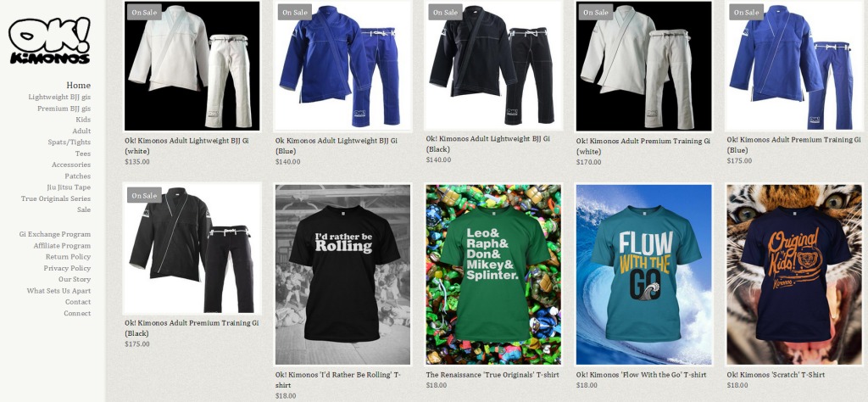Open Spats/Tights category link
Viewport: 868px width, 402px height.
tap(70, 142)
